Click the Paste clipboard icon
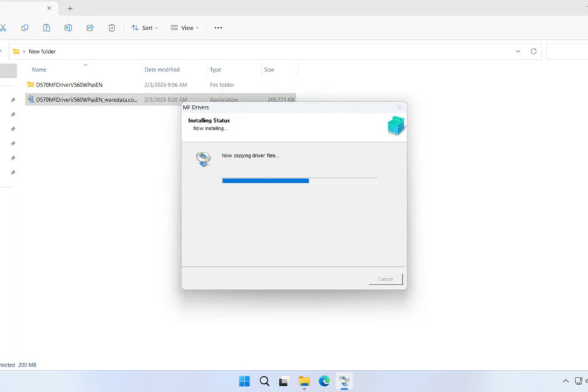This screenshot has width=588, height=392. point(46,28)
